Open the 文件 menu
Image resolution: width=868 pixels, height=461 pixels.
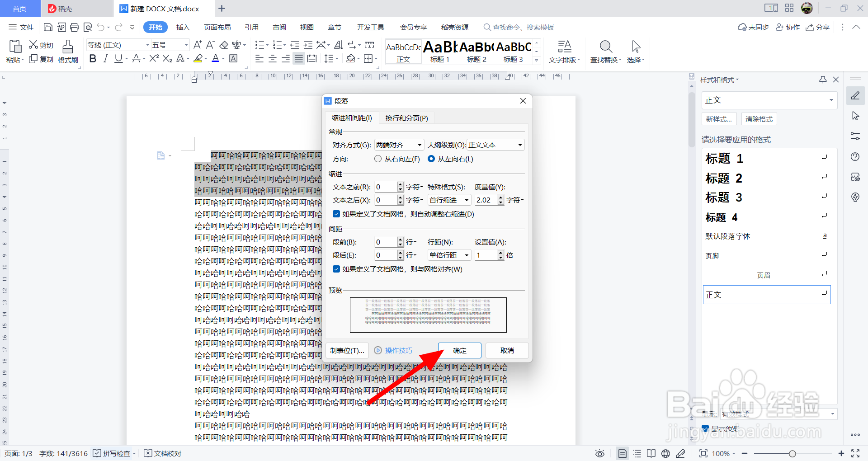(21, 27)
